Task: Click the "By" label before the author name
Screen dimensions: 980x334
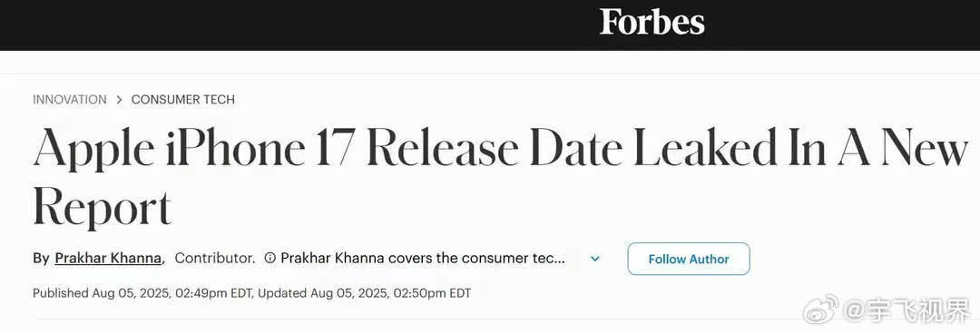Action: coord(41,259)
